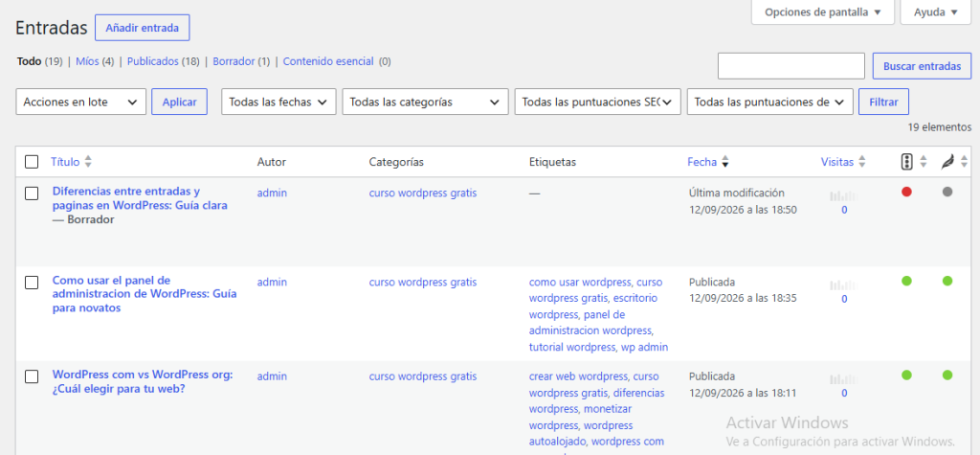Open the Todas las puntuaciones SEO dropdown
This screenshot has height=455, width=980.
[597, 102]
